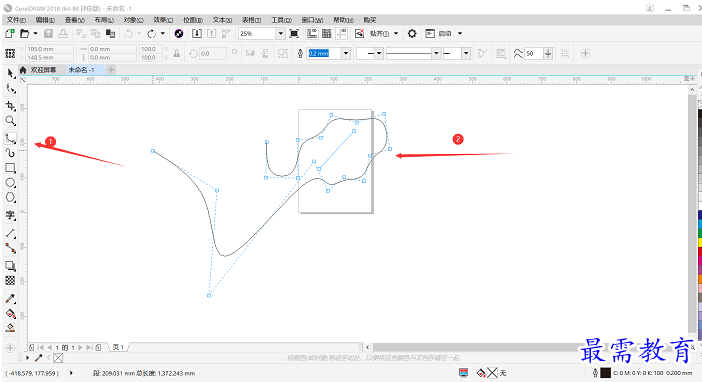
Task: Select the Color Eyedropper tool
Action: 10,299
